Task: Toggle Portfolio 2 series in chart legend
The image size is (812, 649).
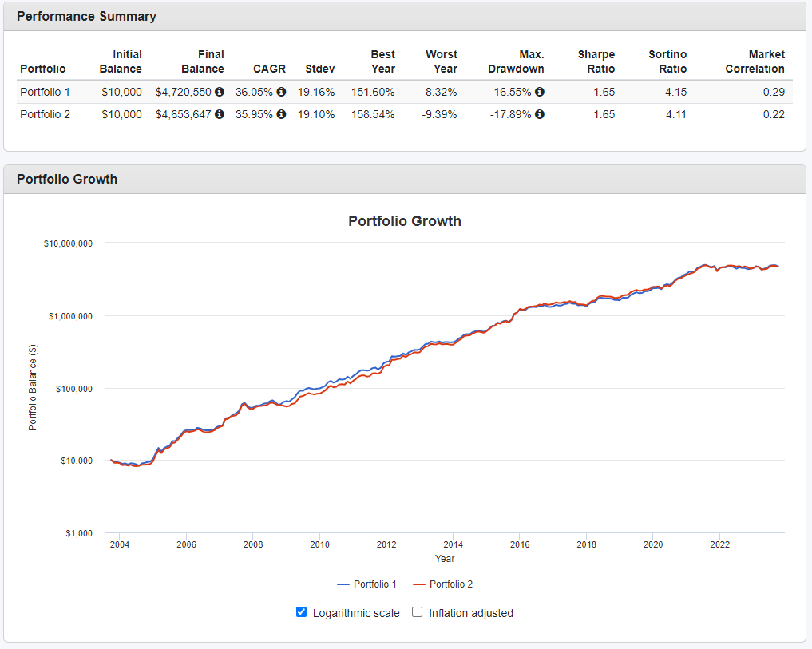Action: (443, 584)
